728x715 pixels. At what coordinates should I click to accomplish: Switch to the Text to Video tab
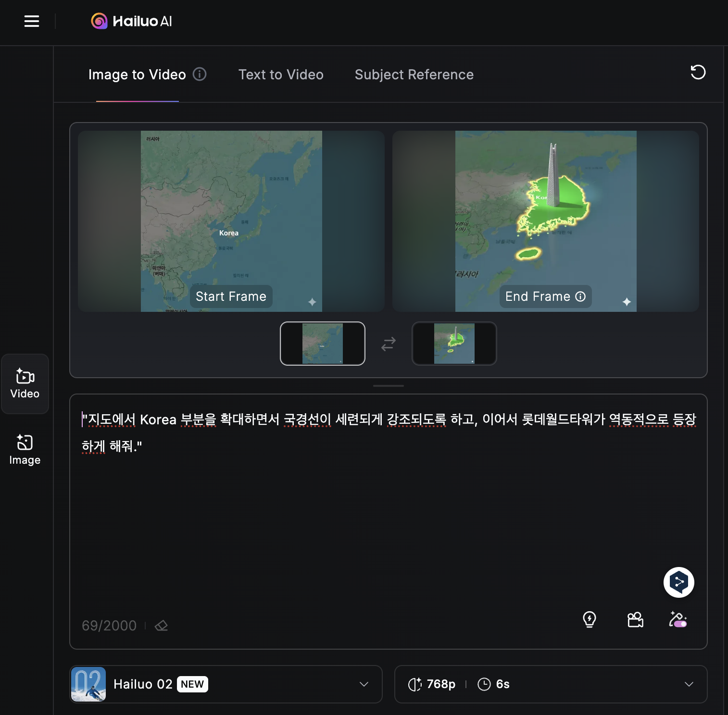coord(281,74)
